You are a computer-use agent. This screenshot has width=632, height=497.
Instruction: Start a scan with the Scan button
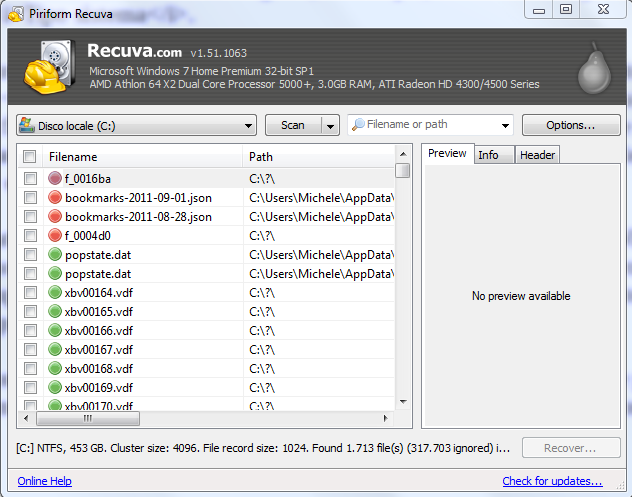pyautogui.click(x=293, y=125)
